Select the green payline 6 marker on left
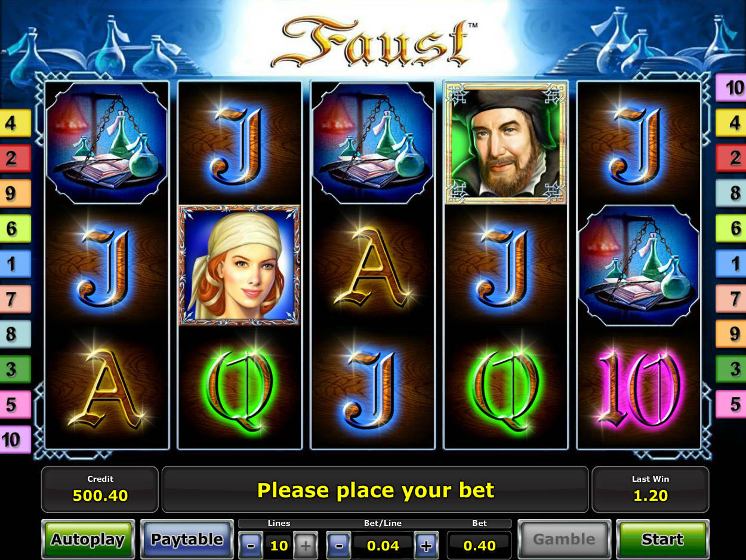Image resolution: width=746 pixels, height=560 pixels. click(x=15, y=229)
